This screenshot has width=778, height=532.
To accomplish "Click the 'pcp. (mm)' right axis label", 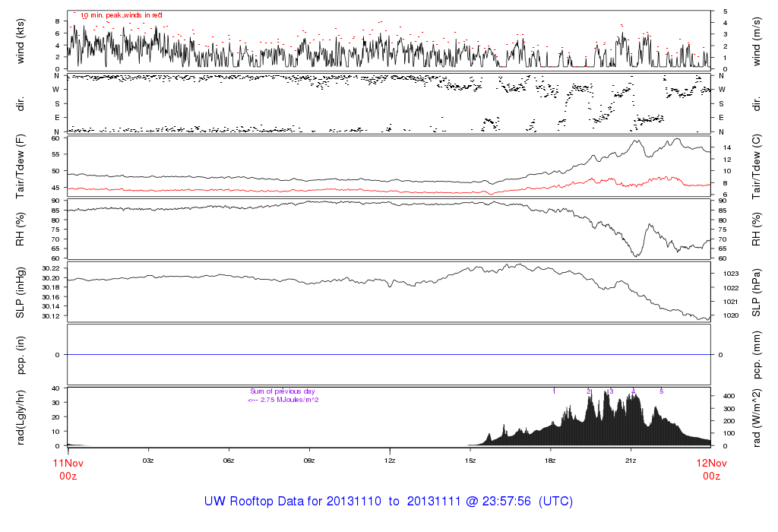I will pyautogui.click(x=757, y=354).
